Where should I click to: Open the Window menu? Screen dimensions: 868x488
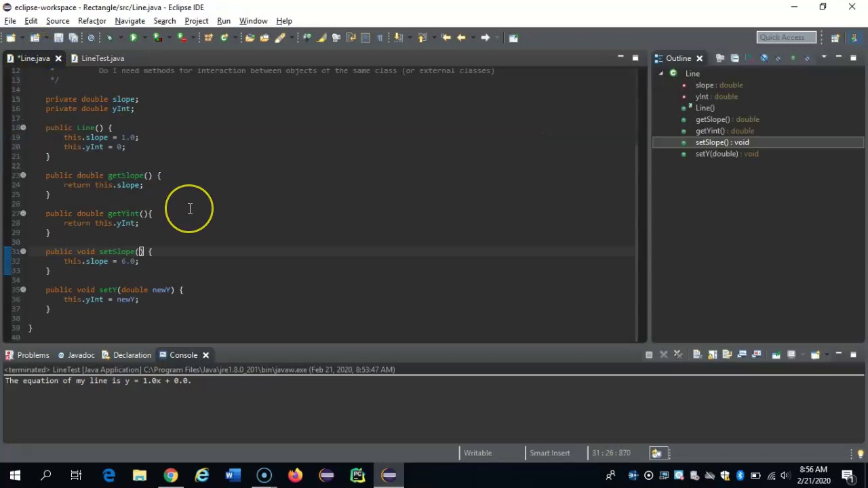253,21
